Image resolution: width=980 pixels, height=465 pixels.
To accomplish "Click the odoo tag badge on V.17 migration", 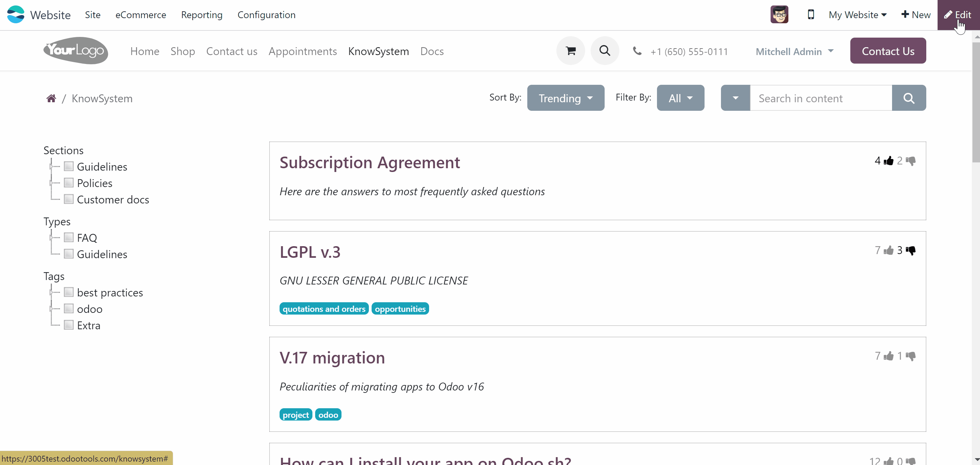I will [328, 415].
